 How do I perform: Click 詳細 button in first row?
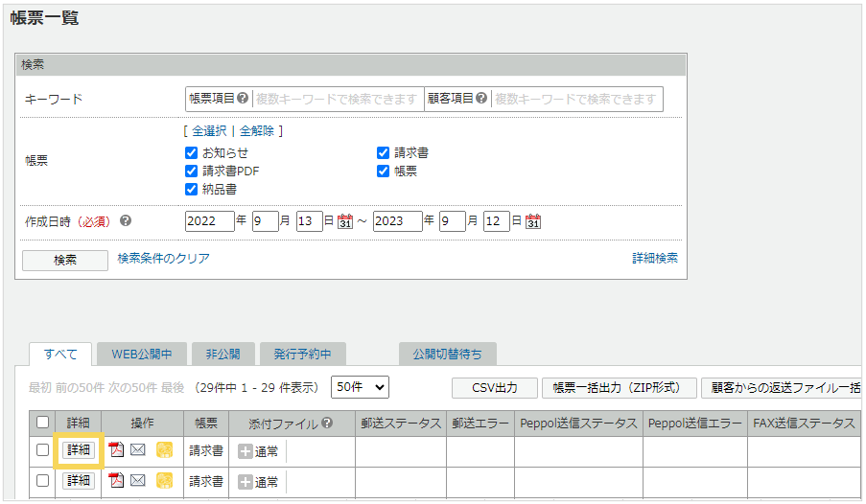[x=79, y=450]
